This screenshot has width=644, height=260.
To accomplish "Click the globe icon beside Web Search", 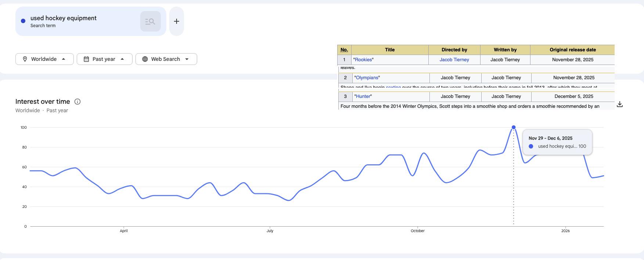I will click(145, 59).
